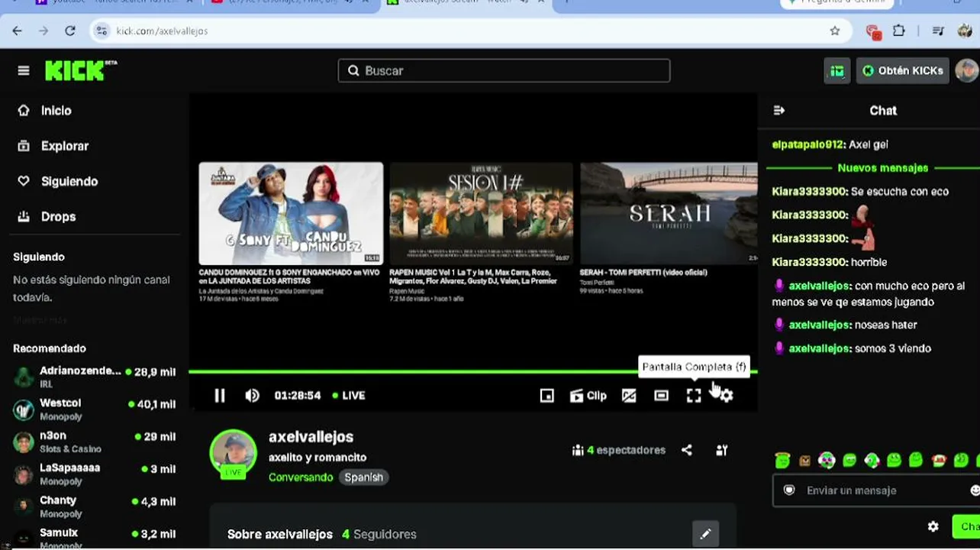Toggle theater mode
Viewport: 980px width, 550px height.
pos(661,395)
